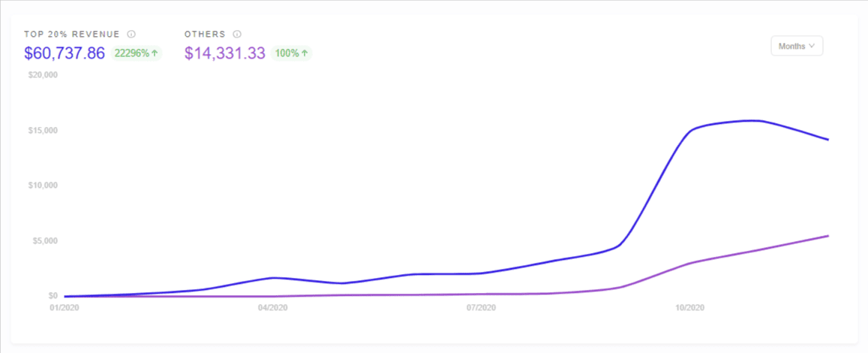Click the 22296% growth badge
This screenshot has width=868, height=353.
(x=136, y=53)
